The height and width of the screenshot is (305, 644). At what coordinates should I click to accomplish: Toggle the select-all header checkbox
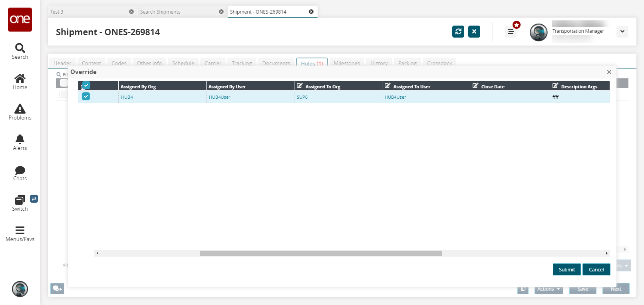click(86, 85)
